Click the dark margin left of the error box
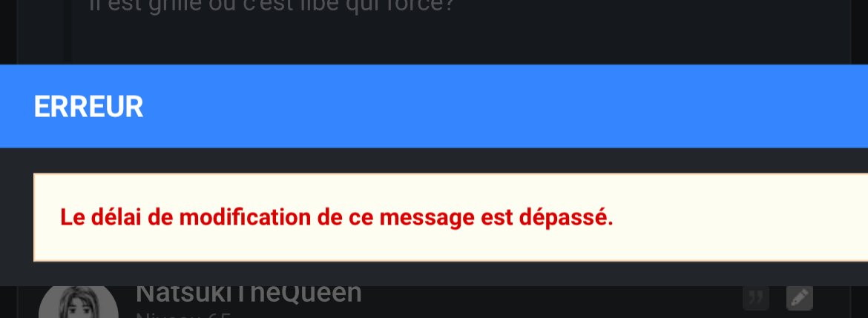Image resolution: width=868 pixels, height=318 pixels. 16,217
